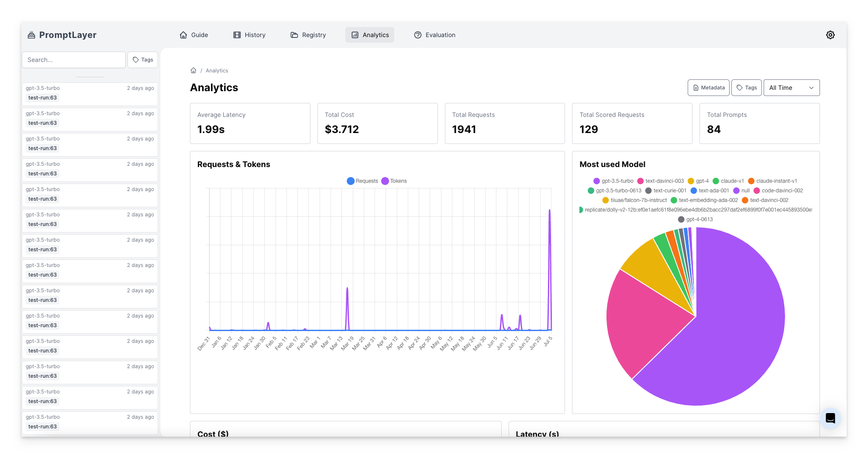
Task: Toggle text-curie-001 legend entry
Action: (666, 191)
